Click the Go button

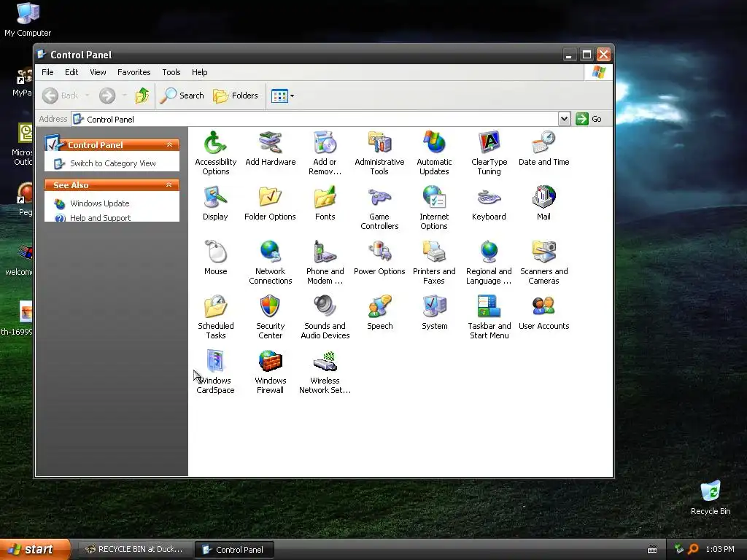point(589,119)
